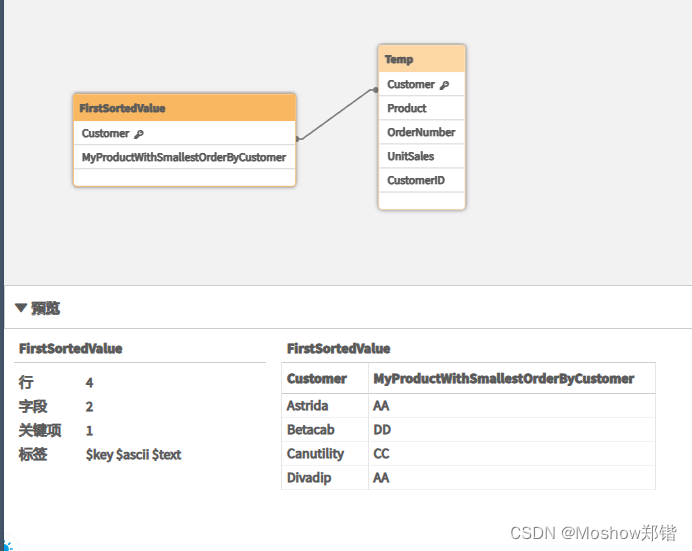
Task: Select OrderNumber field in the Temp table
Action: [421, 132]
